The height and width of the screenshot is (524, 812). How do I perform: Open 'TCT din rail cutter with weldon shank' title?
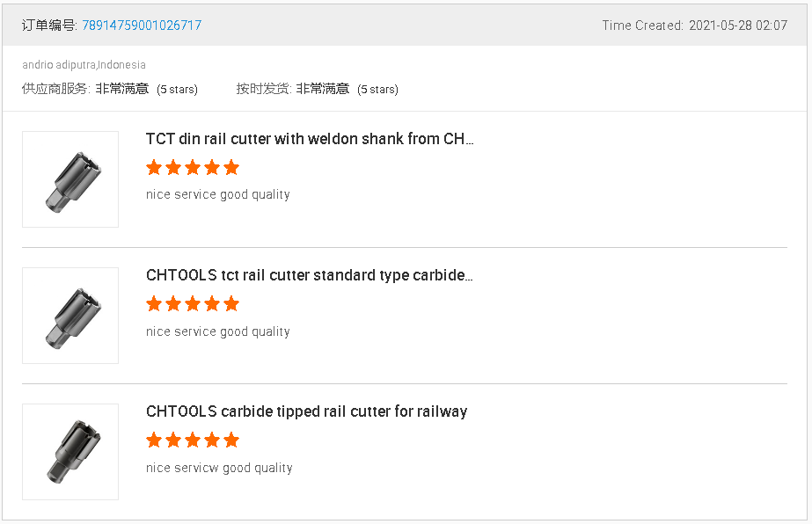point(310,139)
